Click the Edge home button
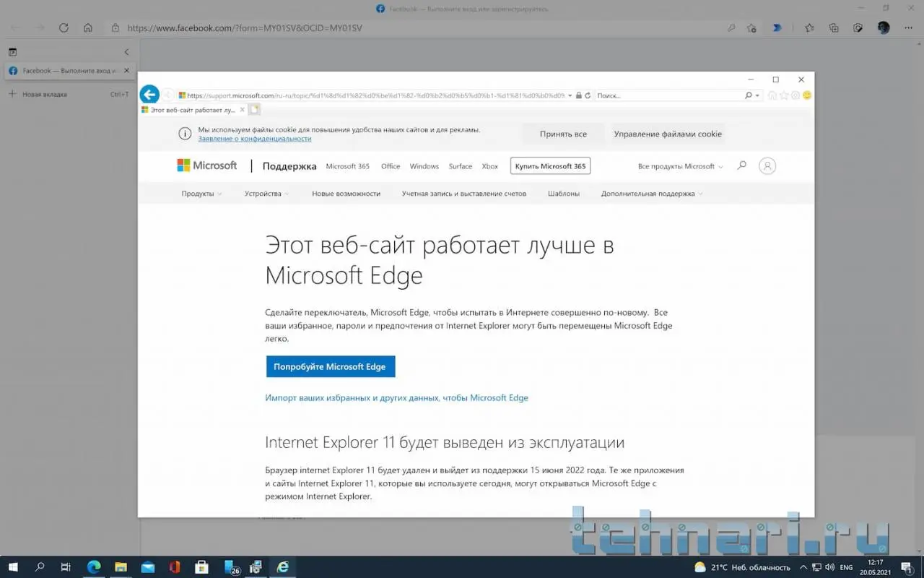Viewport: 924px width, 578px height. (88, 28)
